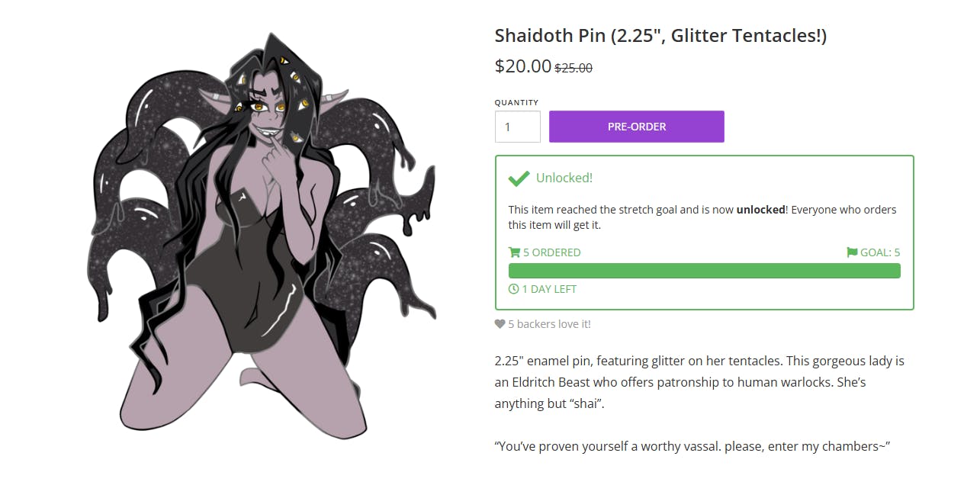Click the green stretch goal progress bar

[x=704, y=271]
